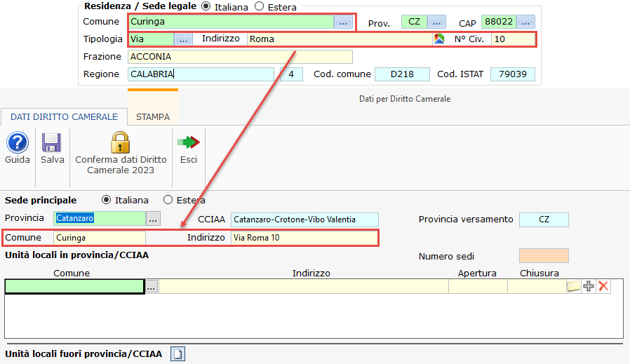Open the Prov. lookup button beside CZ
630x364 pixels.
point(436,22)
